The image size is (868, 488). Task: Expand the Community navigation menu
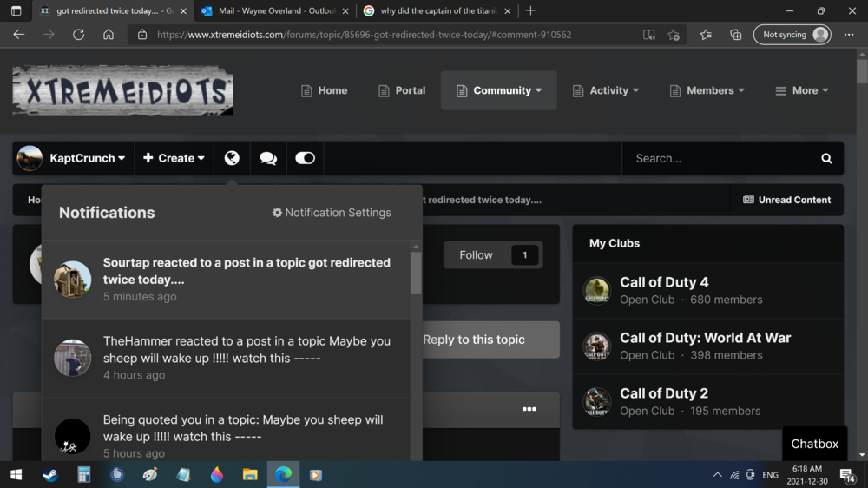pyautogui.click(x=499, y=90)
